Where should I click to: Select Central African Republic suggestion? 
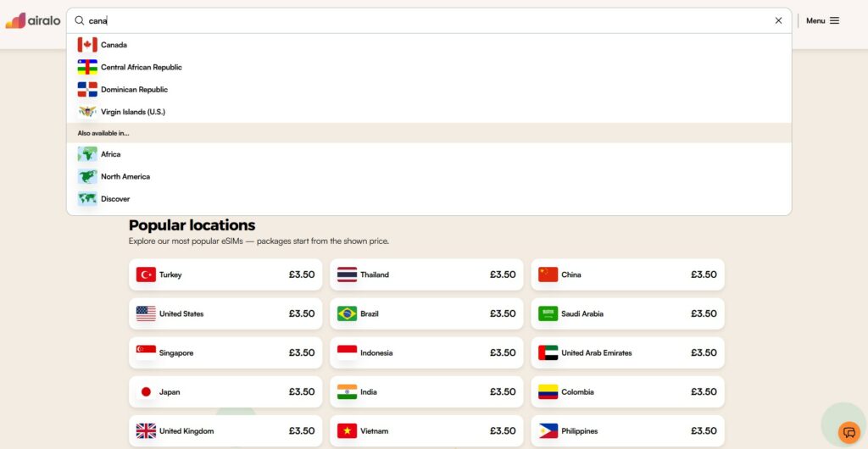click(x=429, y=67)
